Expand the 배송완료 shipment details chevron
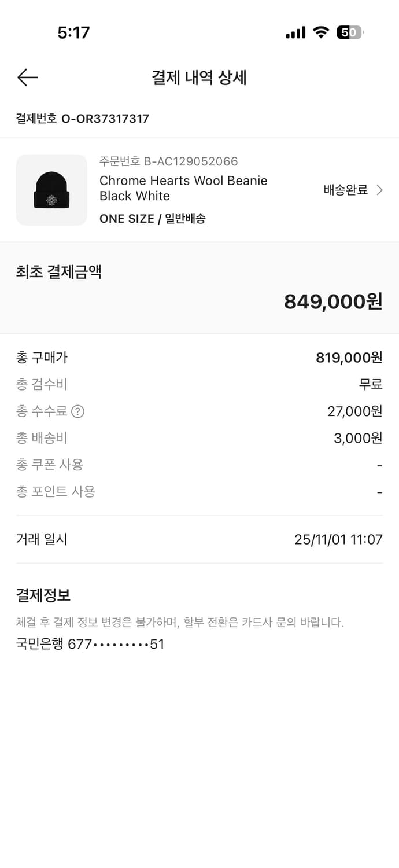 (380, 190)
